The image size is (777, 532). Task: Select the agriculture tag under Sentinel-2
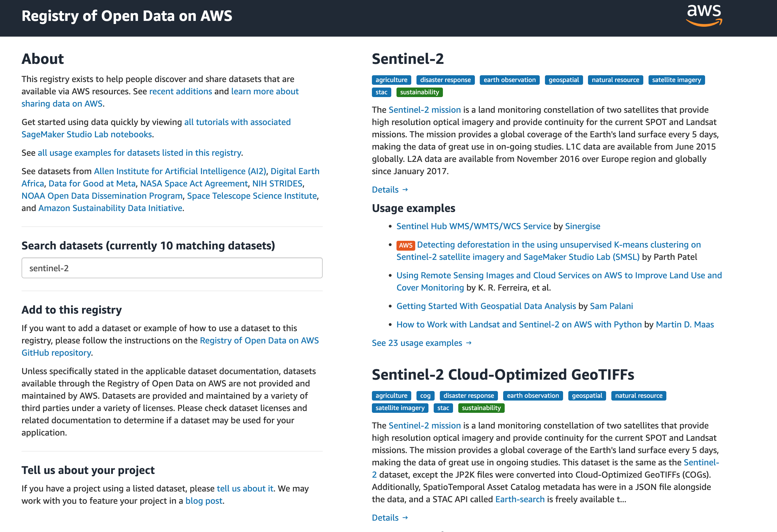coord(391,80)
